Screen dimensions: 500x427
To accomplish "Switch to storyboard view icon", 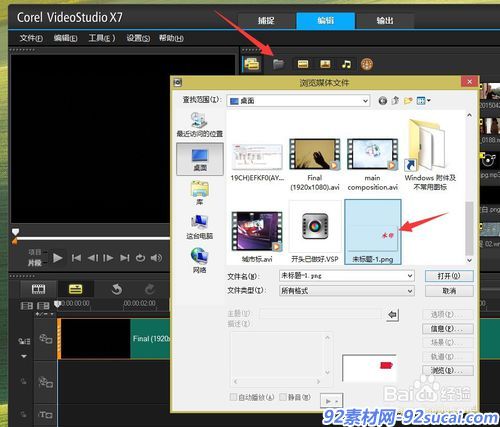I will (39, 289).
